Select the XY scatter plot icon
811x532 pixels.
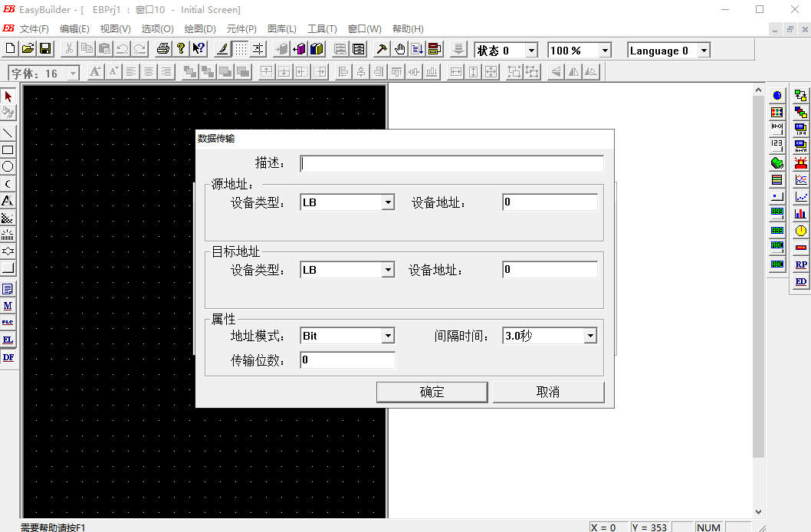[x=801, y=197]
